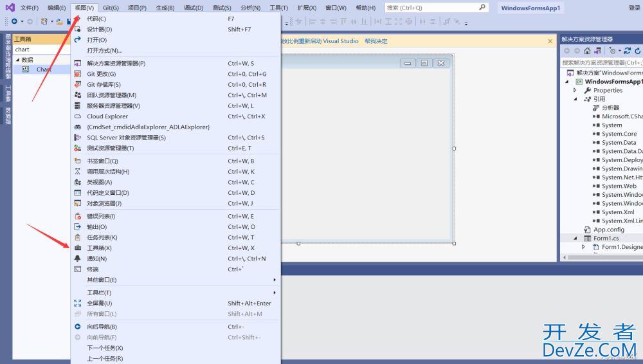Select the Chart control in the toolbox
The width and height of the screenshot is (643, 364).
(x=43, y=69)
